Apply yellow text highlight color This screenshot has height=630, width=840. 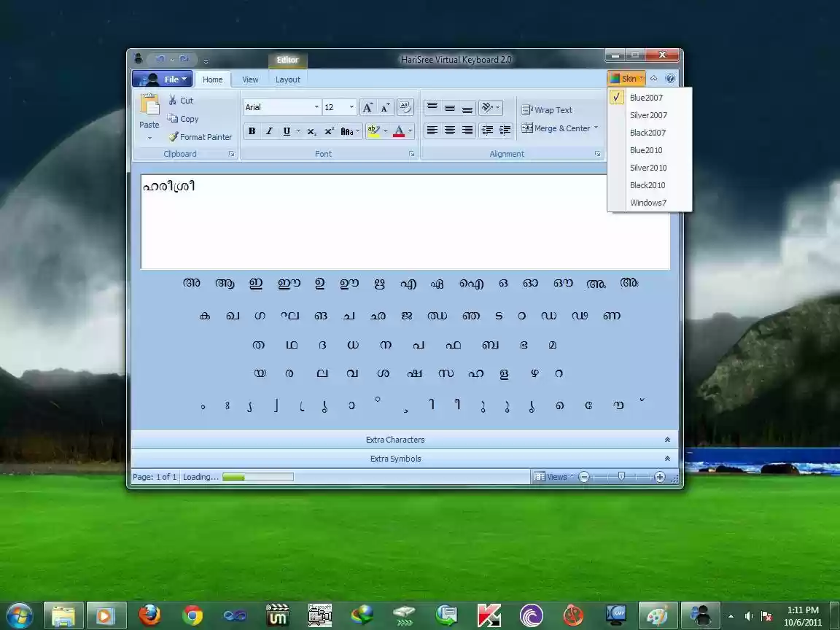tap(373, 131)
